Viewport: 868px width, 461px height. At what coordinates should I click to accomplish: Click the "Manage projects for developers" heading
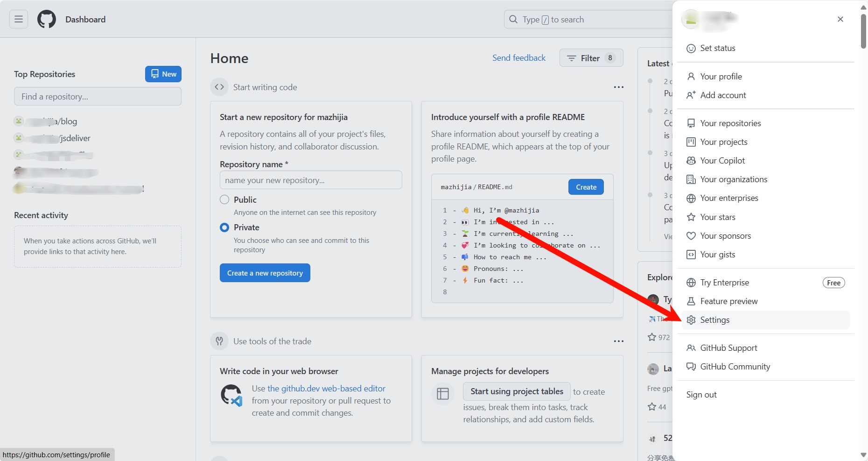tap(490, 371)
